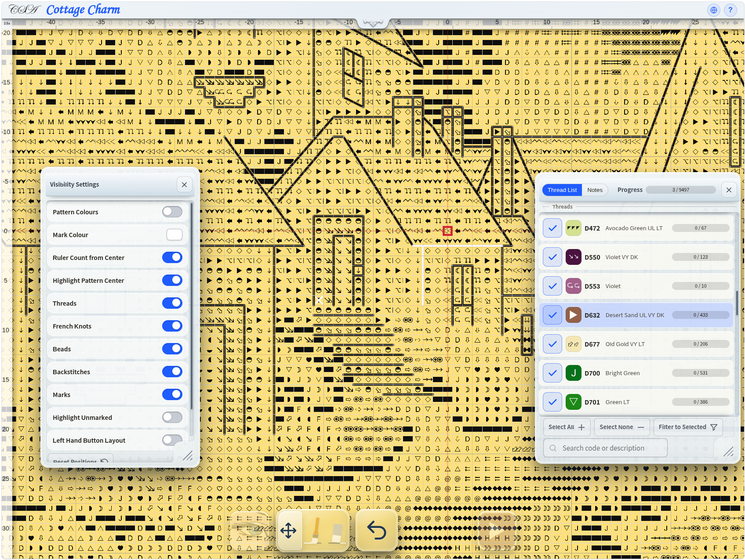The image size is (745, 560).
Task: Click the Select All button
Action: coord(567,427)
